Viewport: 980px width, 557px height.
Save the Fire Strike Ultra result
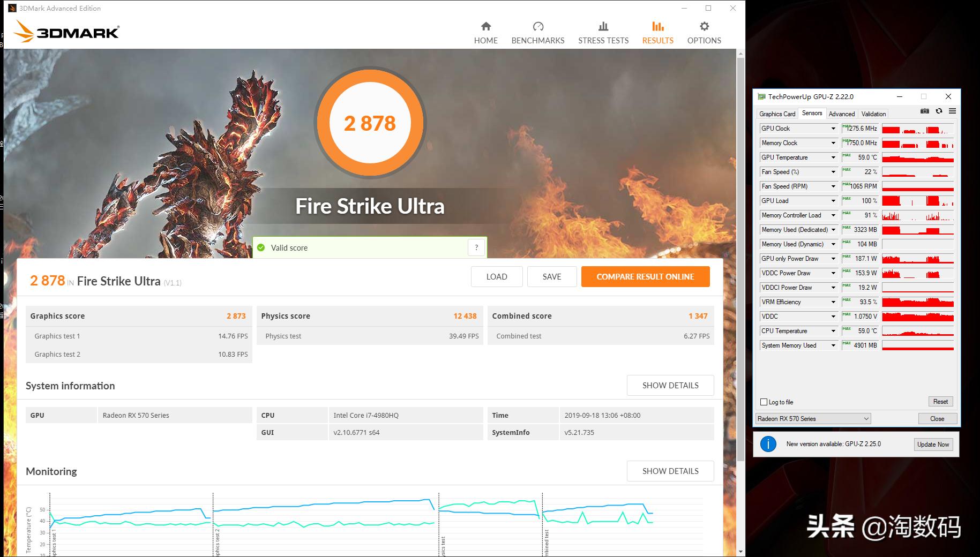(552, 276)
